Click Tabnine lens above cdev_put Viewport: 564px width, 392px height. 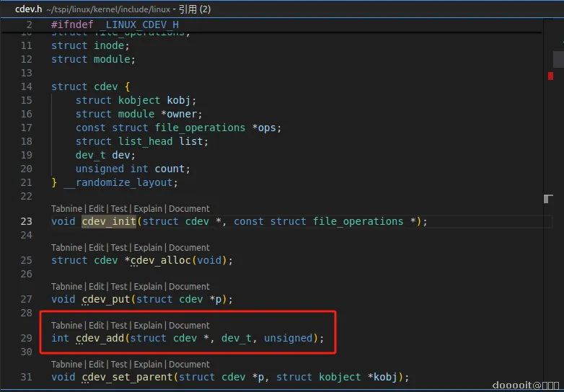tap(67, 286)
